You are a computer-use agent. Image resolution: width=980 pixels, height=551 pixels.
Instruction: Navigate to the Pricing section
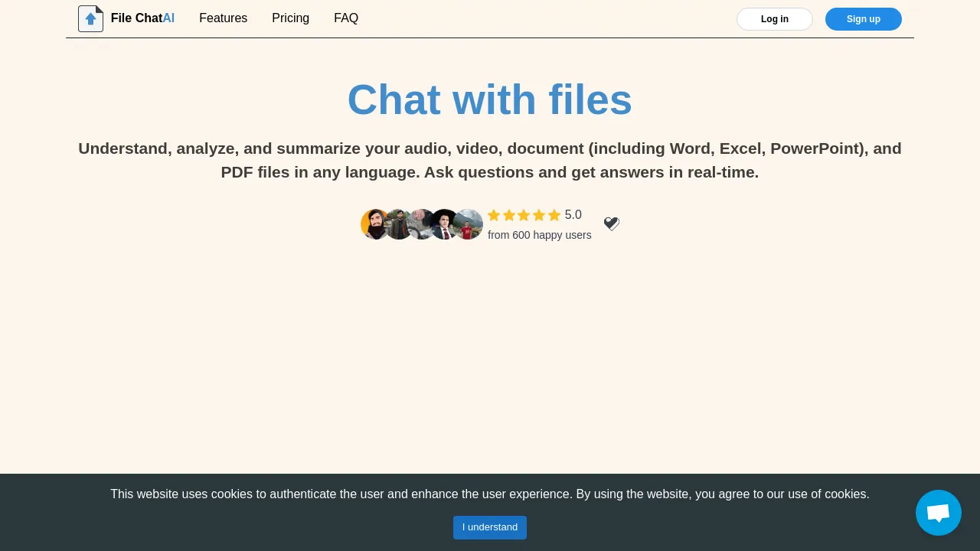290,18
